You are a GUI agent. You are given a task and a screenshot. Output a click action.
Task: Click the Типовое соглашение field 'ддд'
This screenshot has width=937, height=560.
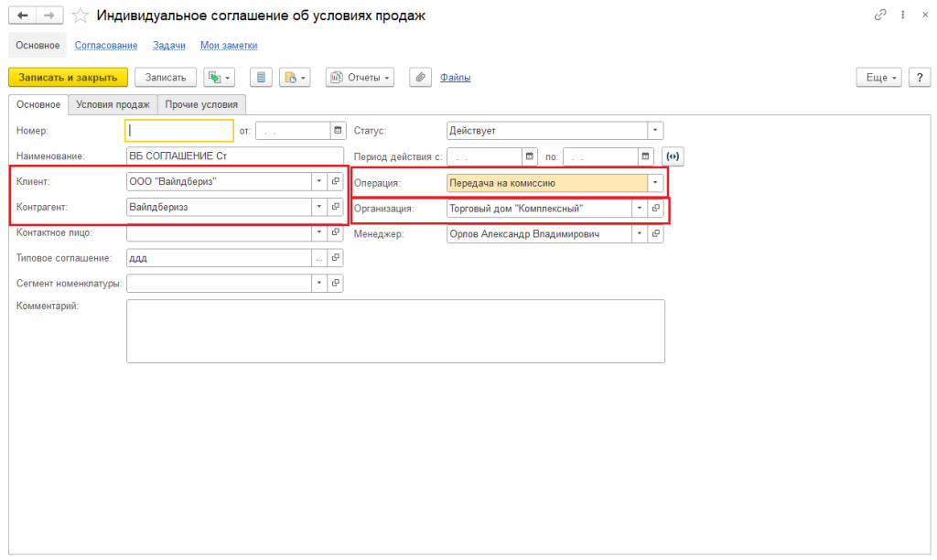point(219,258)
